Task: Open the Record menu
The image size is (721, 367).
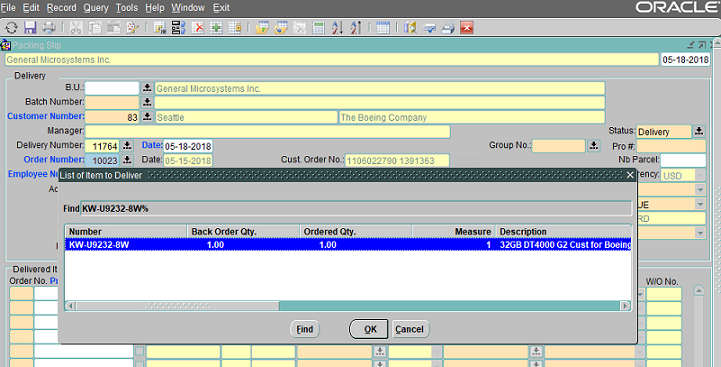Action: tap(61, 8)
